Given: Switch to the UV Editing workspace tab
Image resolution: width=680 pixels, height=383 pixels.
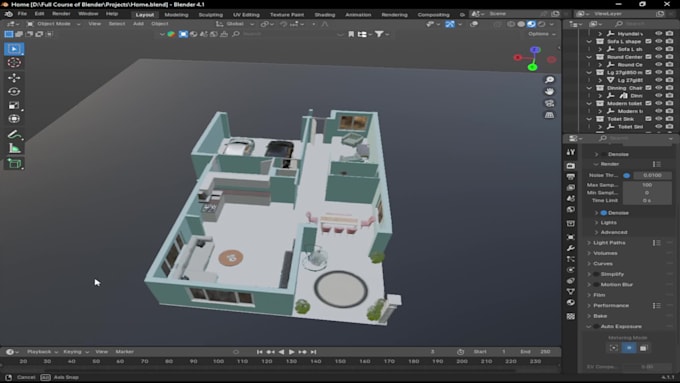Looking at the screenshot, I should (246, 14).
